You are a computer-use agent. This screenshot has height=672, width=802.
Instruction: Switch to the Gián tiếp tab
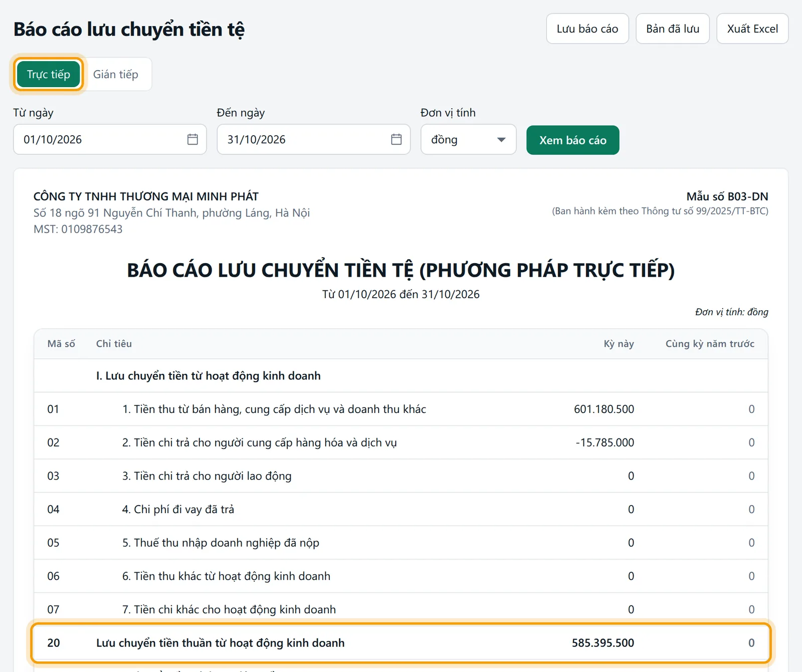116,74
